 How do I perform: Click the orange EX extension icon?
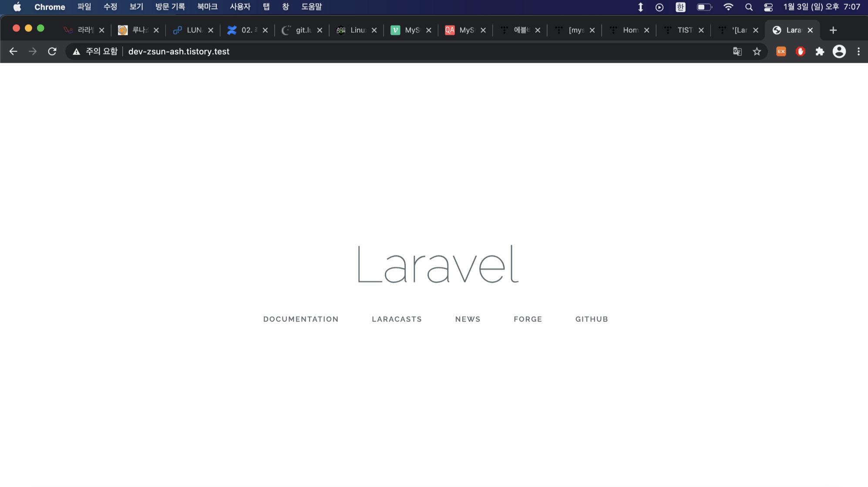781,51
